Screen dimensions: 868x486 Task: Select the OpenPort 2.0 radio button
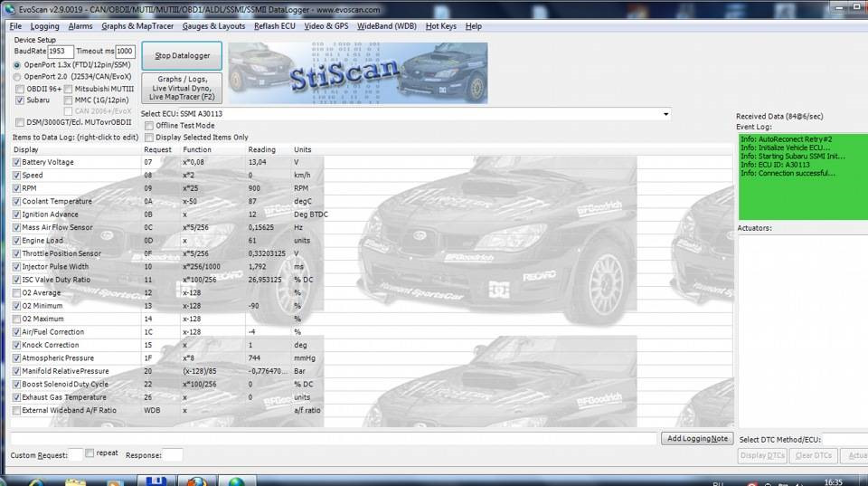[x=18, y=77]
